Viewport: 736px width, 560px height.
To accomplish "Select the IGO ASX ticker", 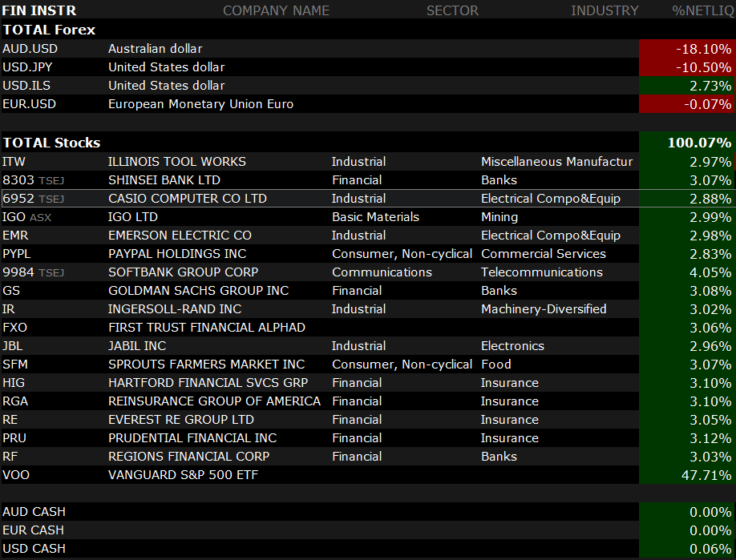I will point(26,216).
